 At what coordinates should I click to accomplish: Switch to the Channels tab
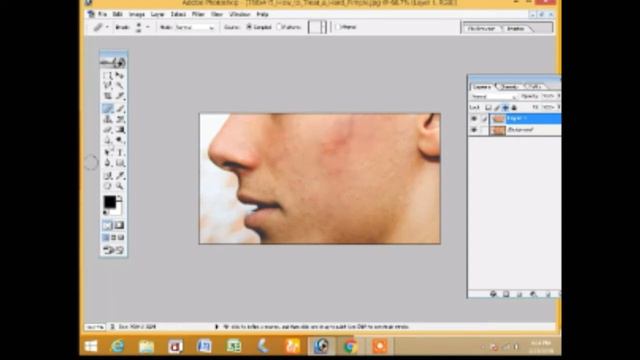tap(509, 87)
